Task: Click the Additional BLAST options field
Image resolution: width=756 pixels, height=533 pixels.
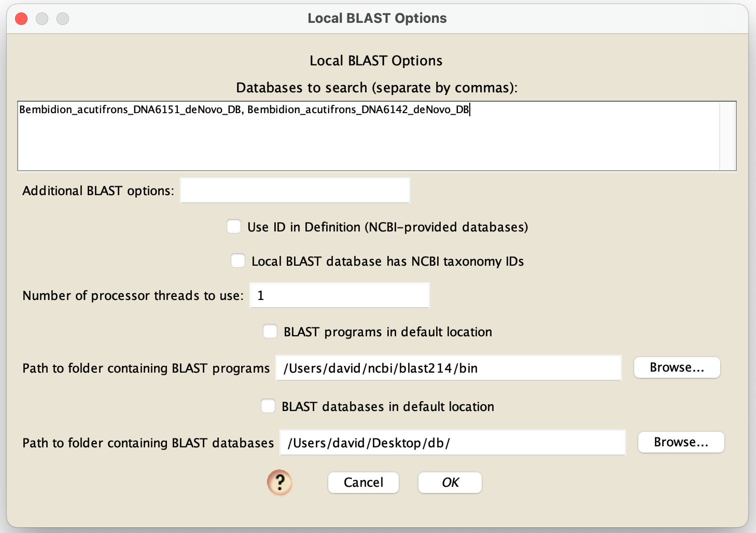Action: (x=295, y=190)
